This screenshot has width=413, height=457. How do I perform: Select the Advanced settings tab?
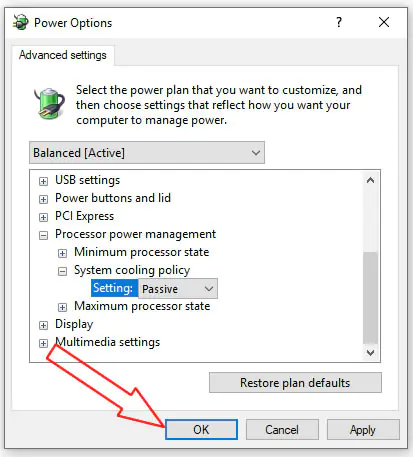(x=63, y=55)
